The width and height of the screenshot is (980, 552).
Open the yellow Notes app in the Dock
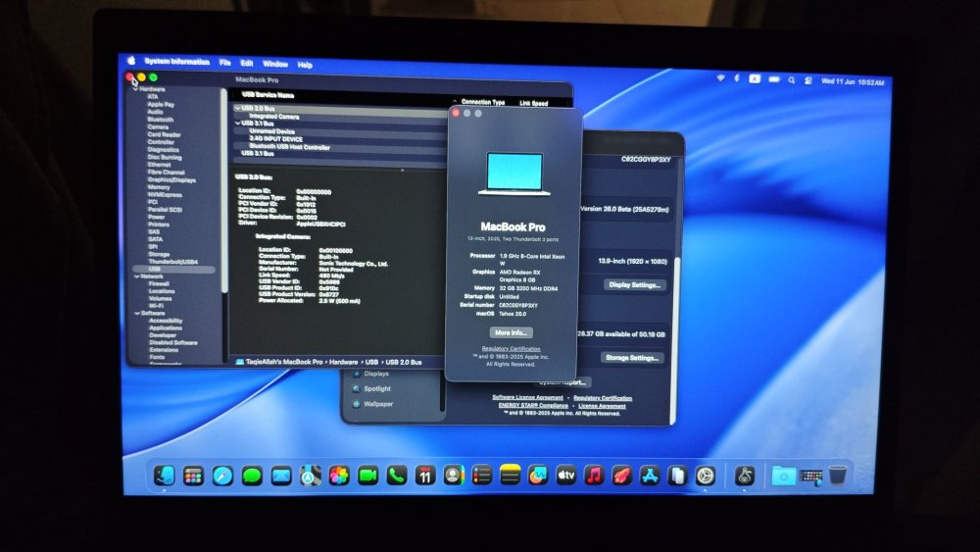tap(510, 476)
